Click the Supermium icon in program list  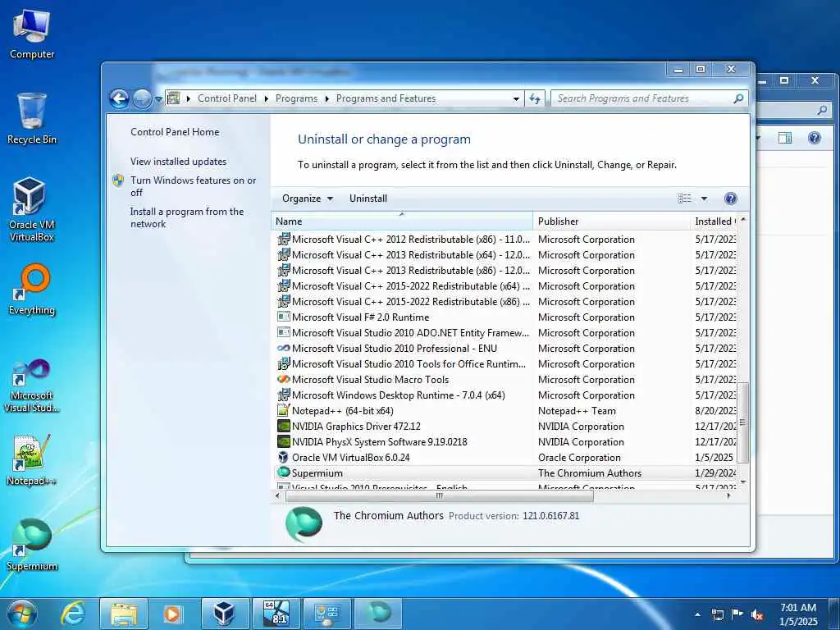tap(283, 472)
